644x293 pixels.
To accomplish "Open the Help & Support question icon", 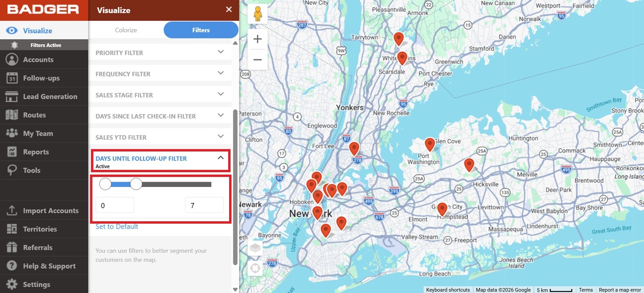I will coord(12,266).
